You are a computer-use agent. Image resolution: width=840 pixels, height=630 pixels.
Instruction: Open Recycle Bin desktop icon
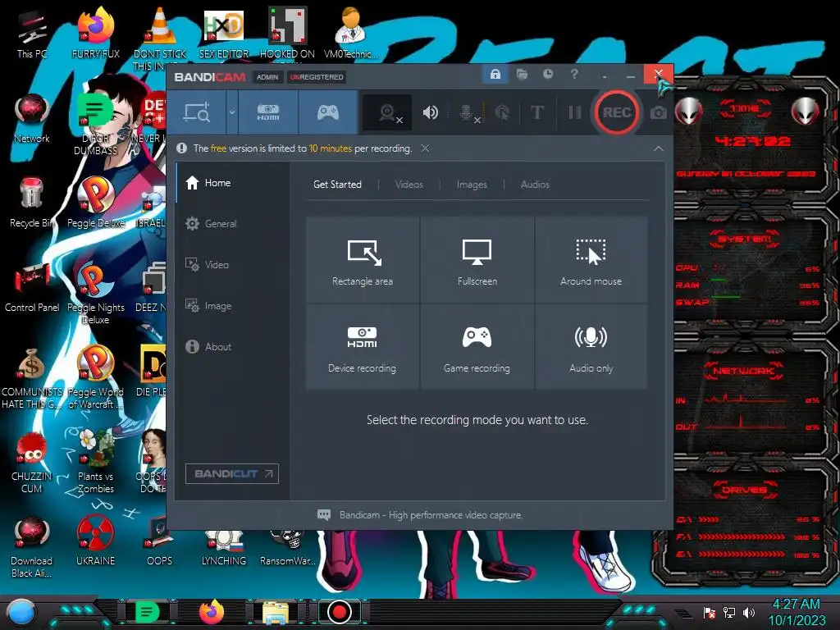[32, 203]
